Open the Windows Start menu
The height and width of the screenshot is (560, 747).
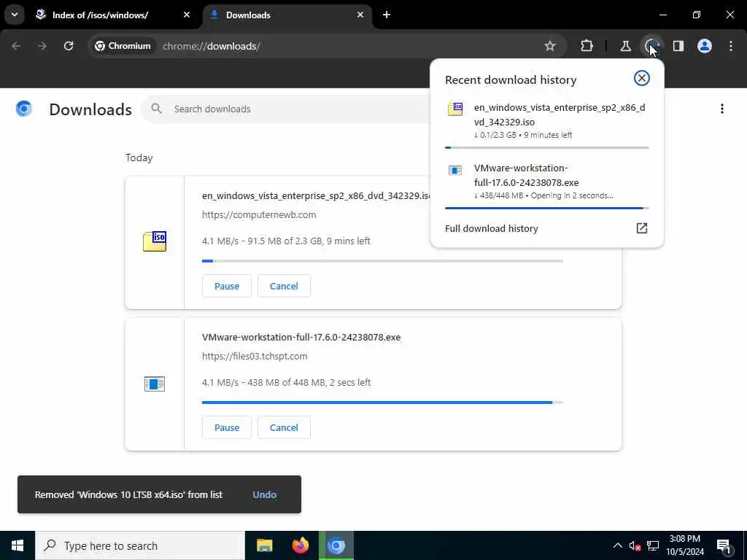click(18, 545)
